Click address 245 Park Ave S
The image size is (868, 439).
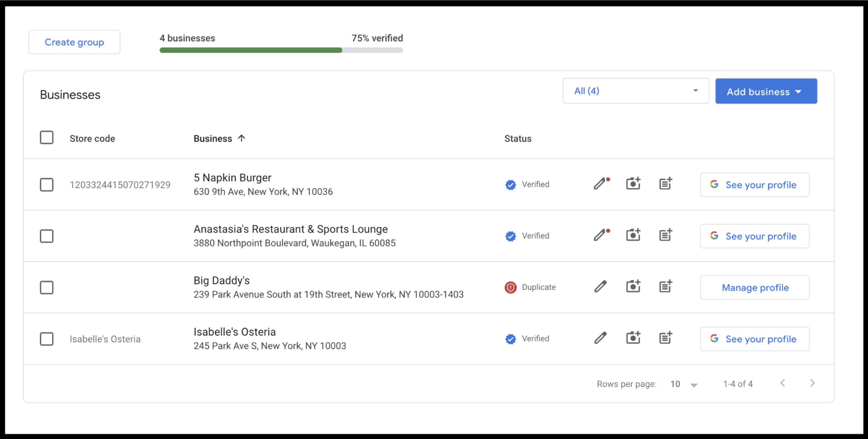[x=269, y=346]
